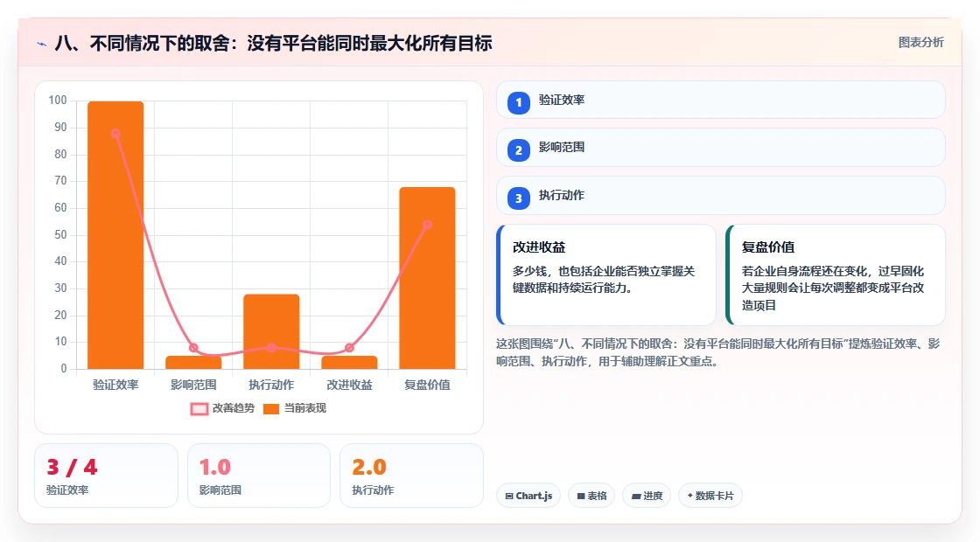Image resolution: width=980 pixels, height=542 pixels.
Task: Click the 执行动作 x-axis label
Action: pyautogui.click(x=271, y=386)
